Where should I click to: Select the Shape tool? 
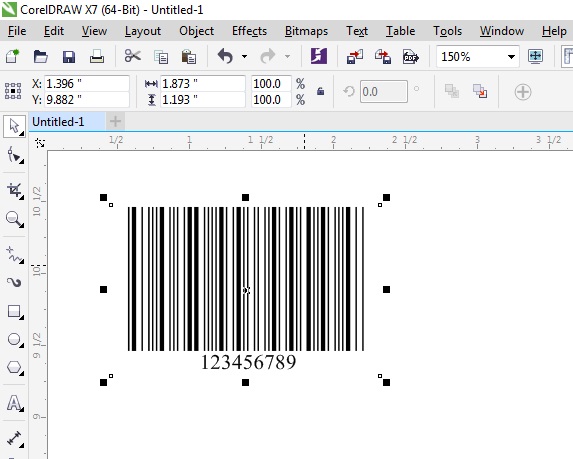tap(14, 155)
